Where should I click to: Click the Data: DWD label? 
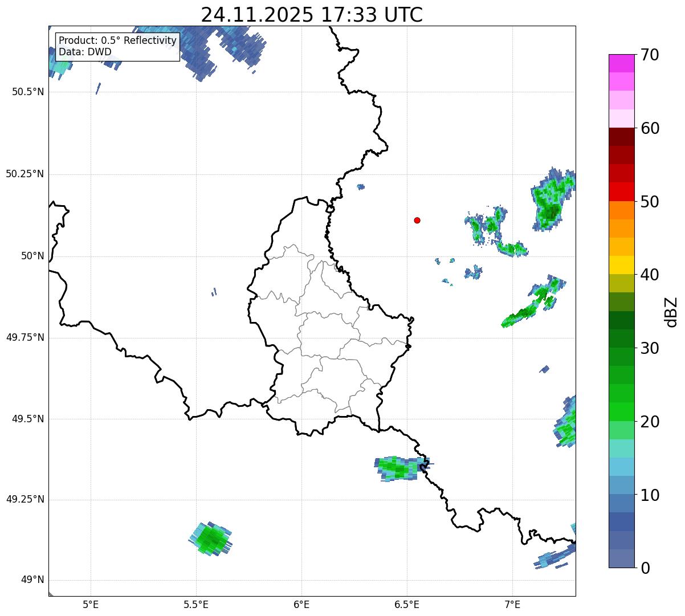pos(85,52)
